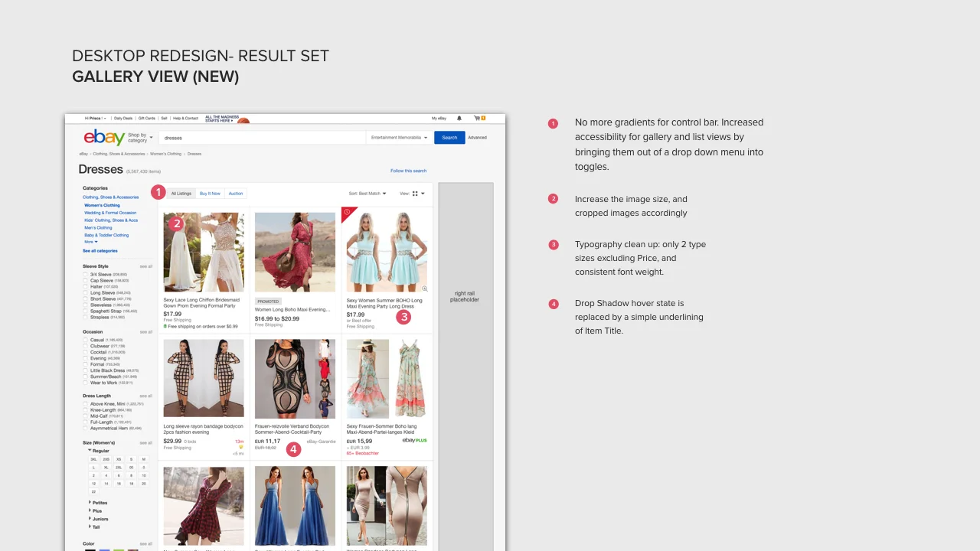Expand the Tall size group
The image size is (980, 551).
pyautogui.click(x=95, y=527)
